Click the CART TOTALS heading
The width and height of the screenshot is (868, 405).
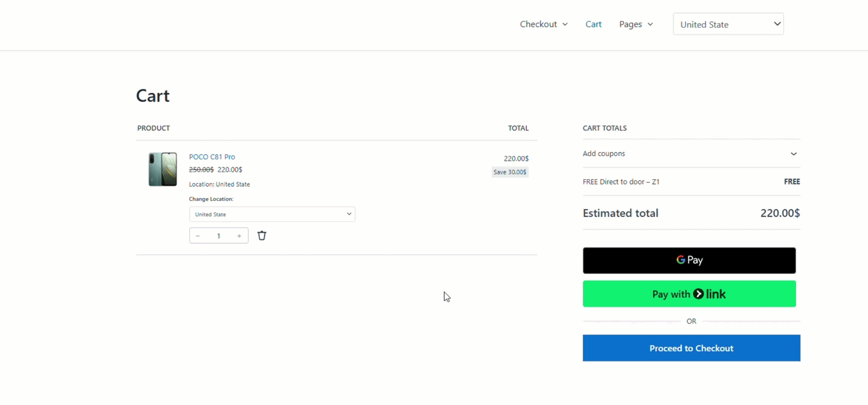pos(605,128)
